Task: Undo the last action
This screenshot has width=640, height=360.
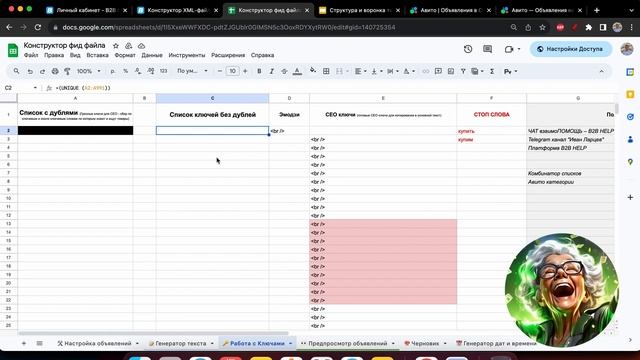Action: point(30,71)
